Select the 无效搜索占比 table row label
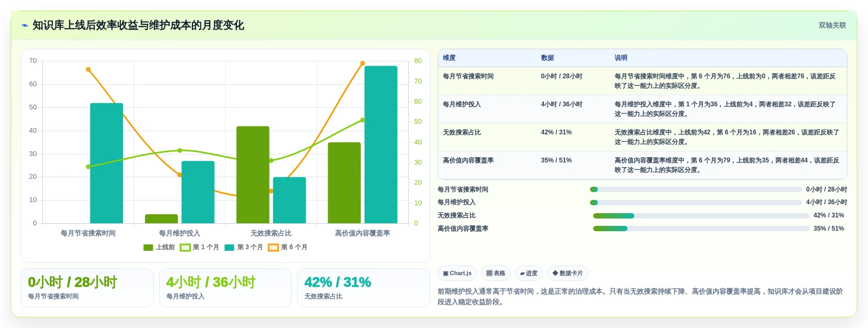 pos(462,132)
